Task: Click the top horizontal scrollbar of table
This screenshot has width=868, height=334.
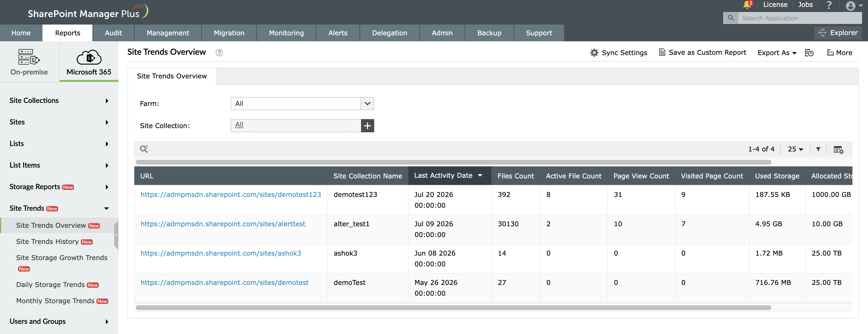Action: pyautogui.click(x=453, y=162)
